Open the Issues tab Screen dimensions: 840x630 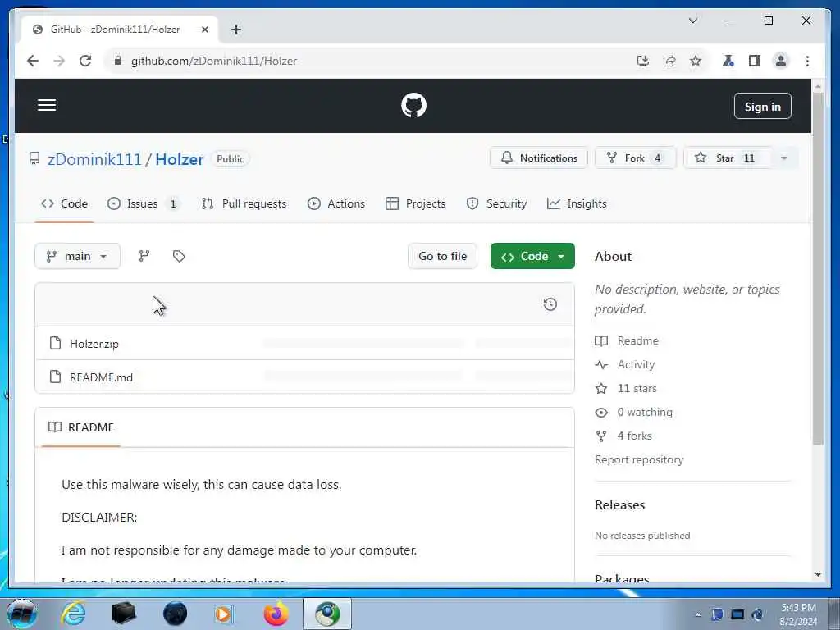(143, 203)
